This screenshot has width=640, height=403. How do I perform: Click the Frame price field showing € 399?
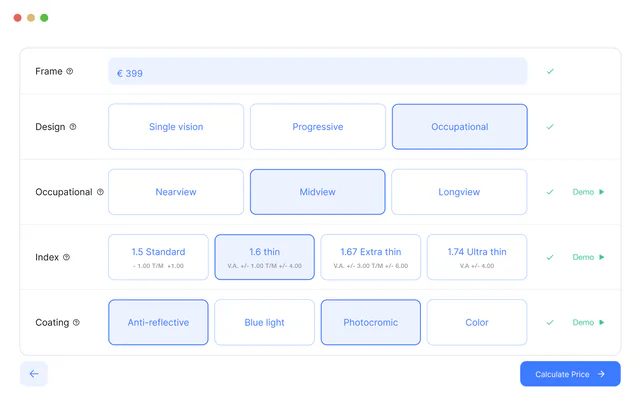point(318,71)
